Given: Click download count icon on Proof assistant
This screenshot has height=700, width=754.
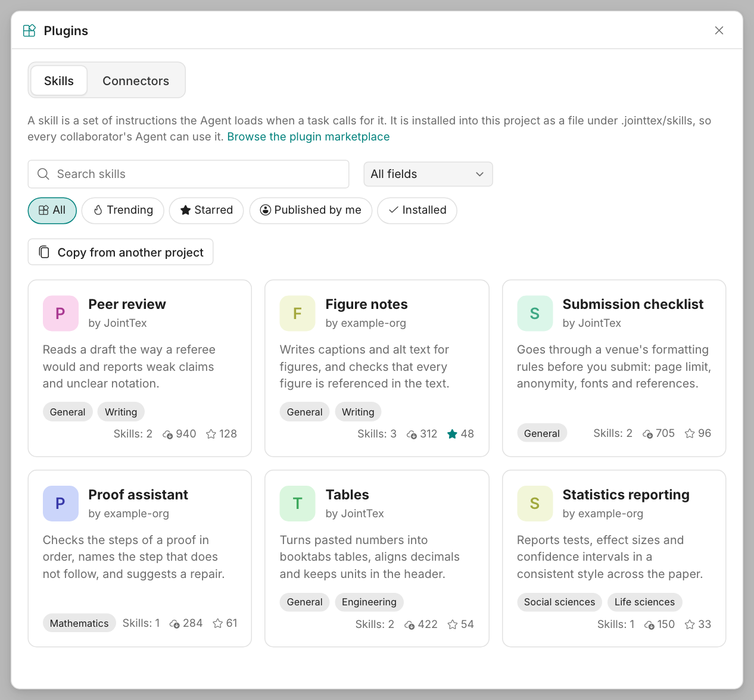Looking at the screenshot, I should [175, 624].
